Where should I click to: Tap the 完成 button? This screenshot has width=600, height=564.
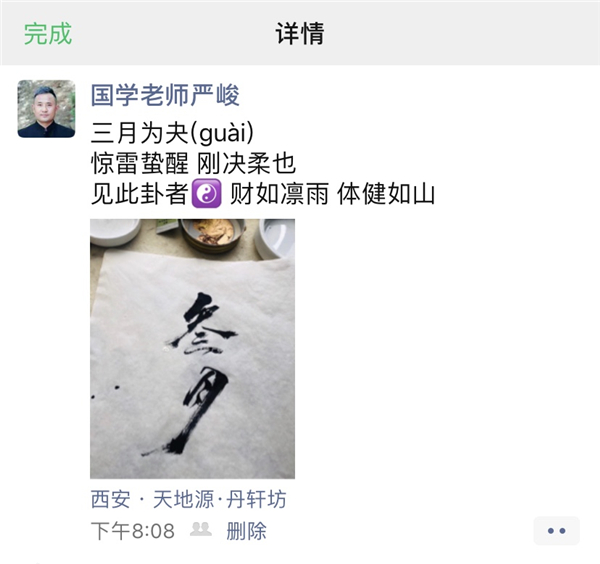pos(48,34)
